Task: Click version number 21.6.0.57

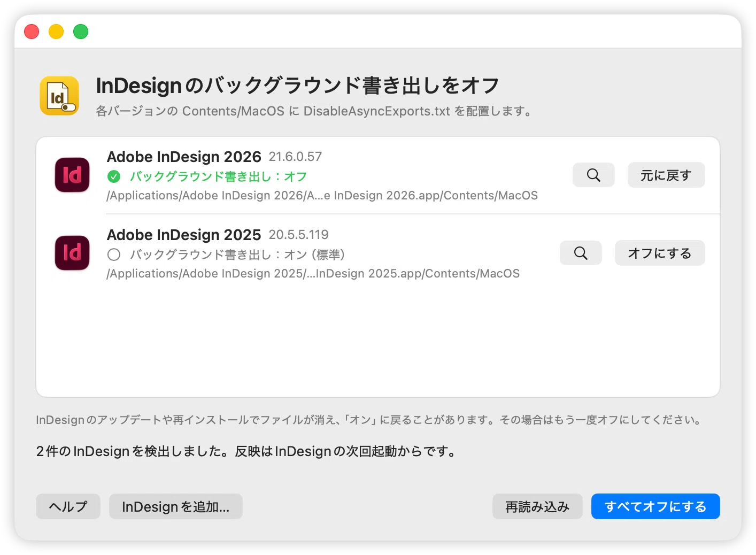Action: click(x=295, y=157)
